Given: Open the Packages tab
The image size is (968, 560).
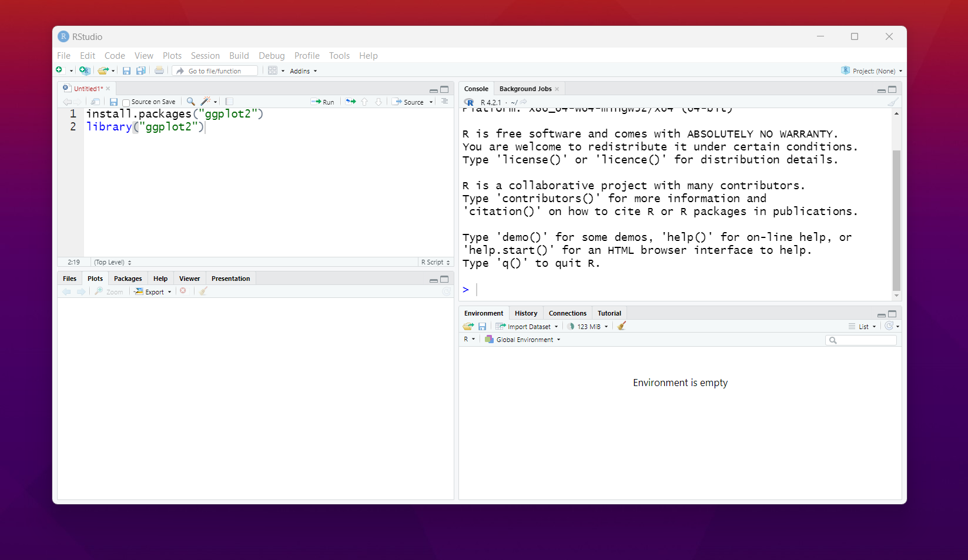Looking at the screenshot, I should click(128, 279).
